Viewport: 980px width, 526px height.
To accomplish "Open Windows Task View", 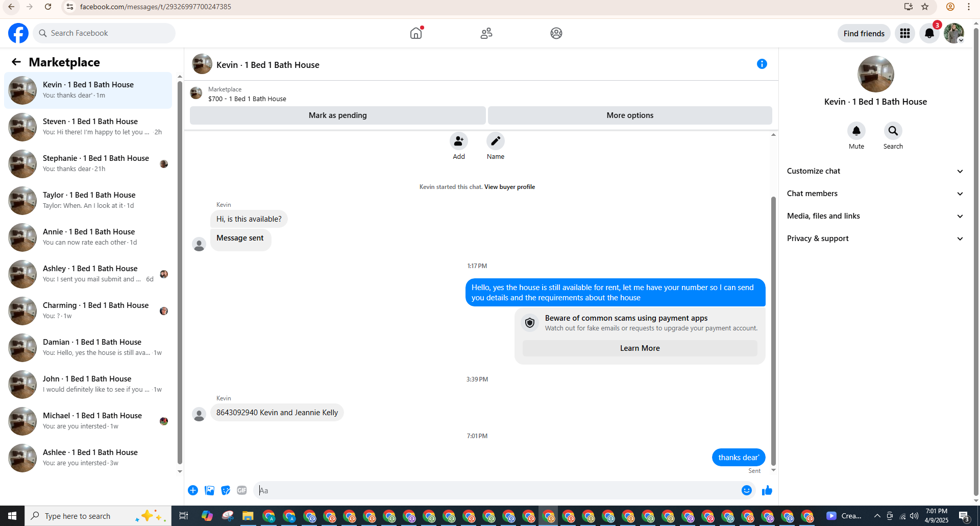I will click(184, 516).
